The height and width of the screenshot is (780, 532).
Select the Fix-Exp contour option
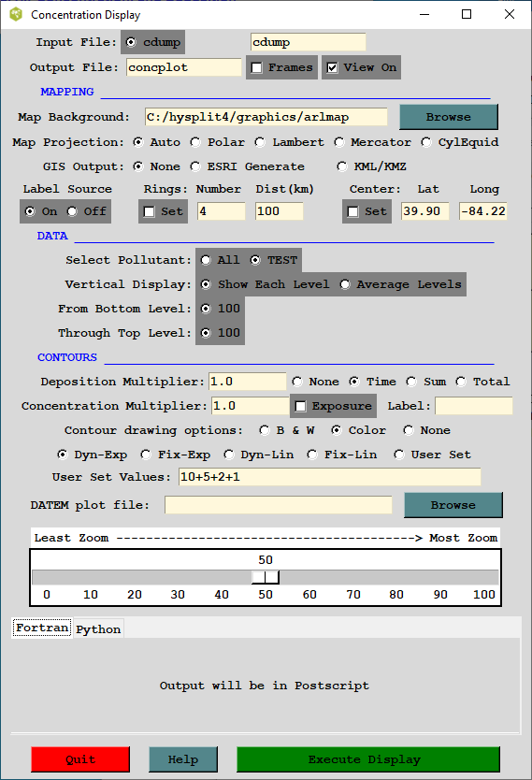tap(146, 455)
